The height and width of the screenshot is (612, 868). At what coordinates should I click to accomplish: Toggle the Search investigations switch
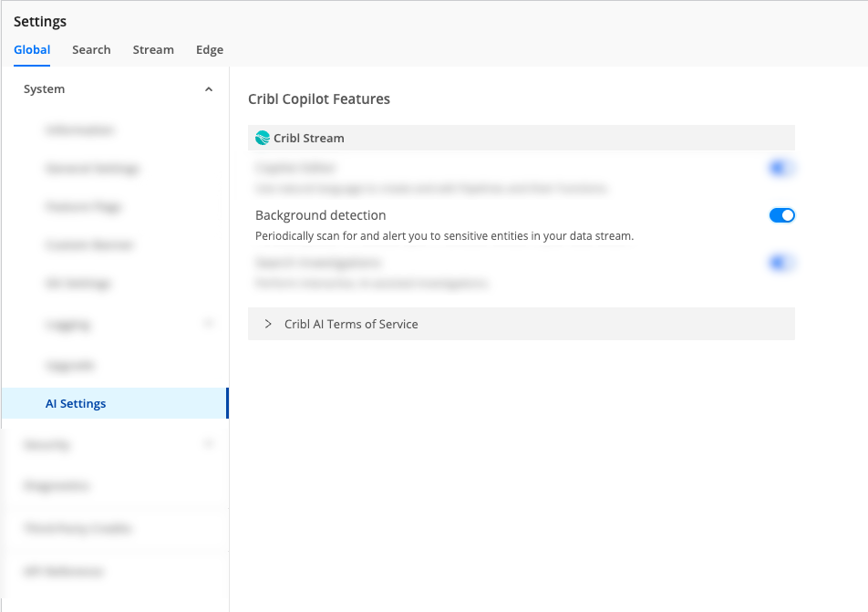pyautogui.click(x=781, y=262)
